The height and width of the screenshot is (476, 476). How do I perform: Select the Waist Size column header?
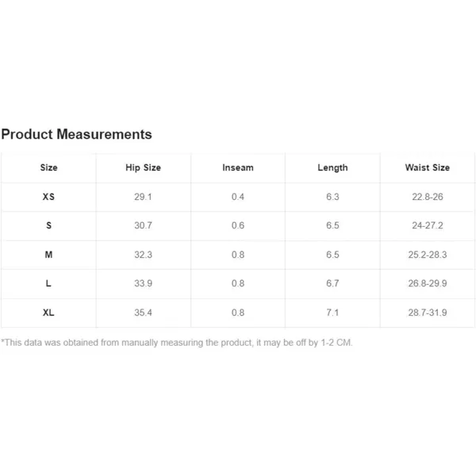(x=428, y=167)
